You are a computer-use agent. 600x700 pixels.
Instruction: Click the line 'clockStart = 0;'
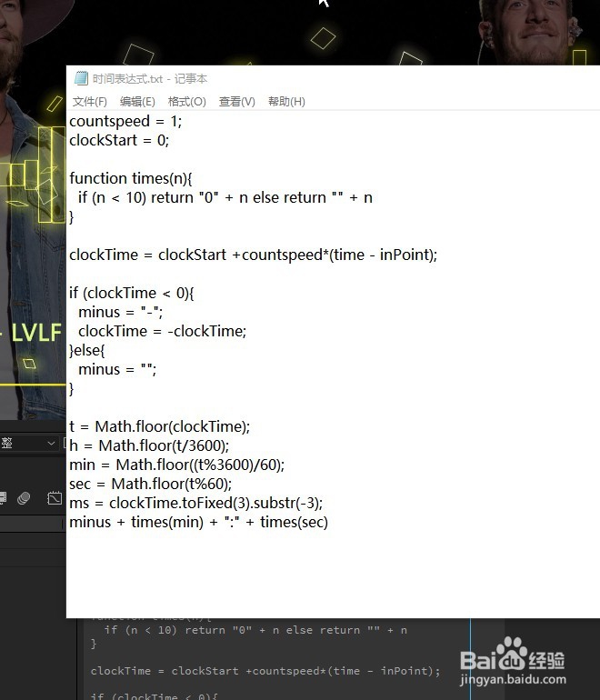(119, 141)
